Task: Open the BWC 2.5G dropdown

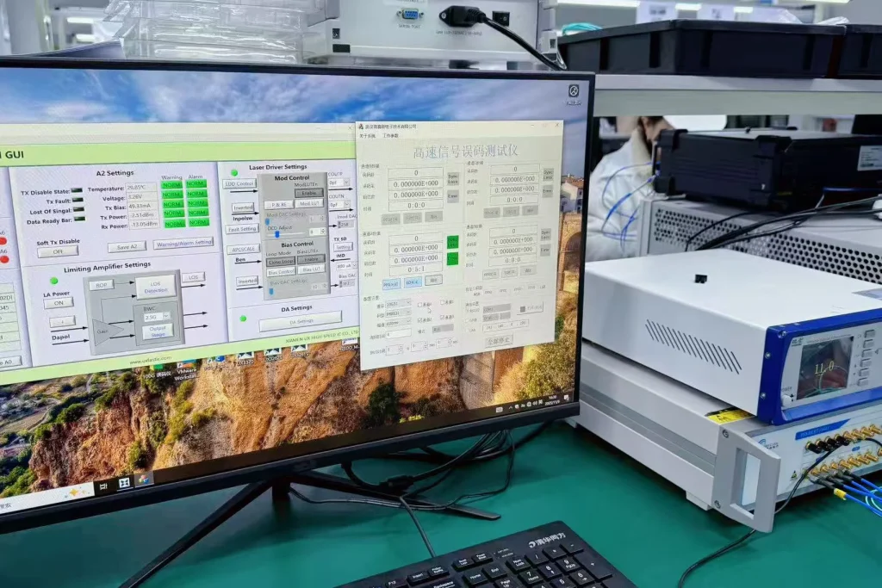Action: click(155, 316)
